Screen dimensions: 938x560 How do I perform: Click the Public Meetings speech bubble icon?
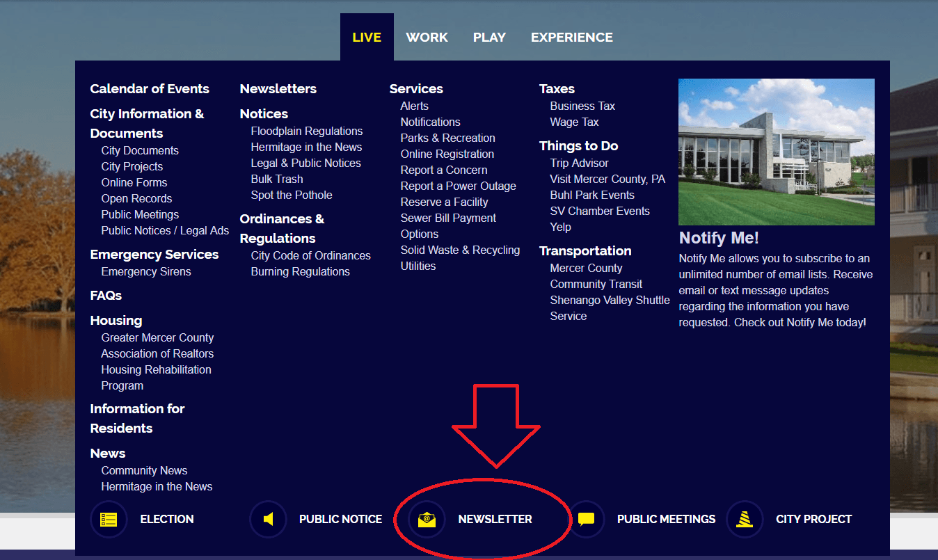[586, 520]
